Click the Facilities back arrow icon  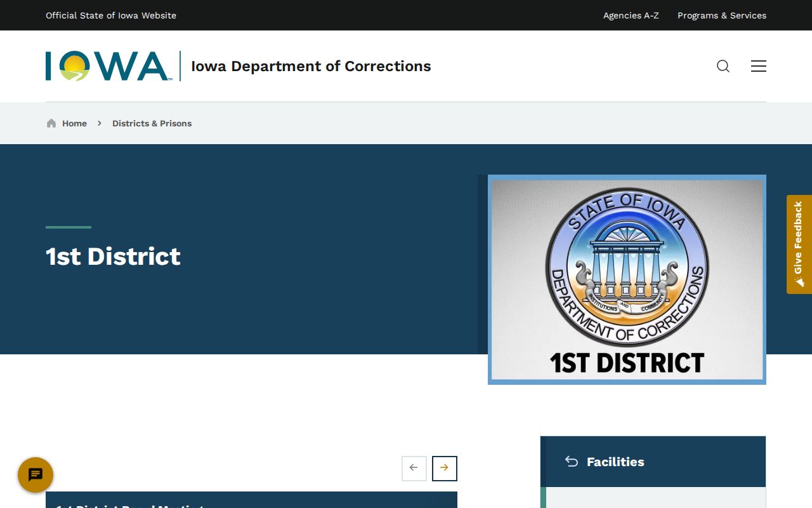click(572, 462)
